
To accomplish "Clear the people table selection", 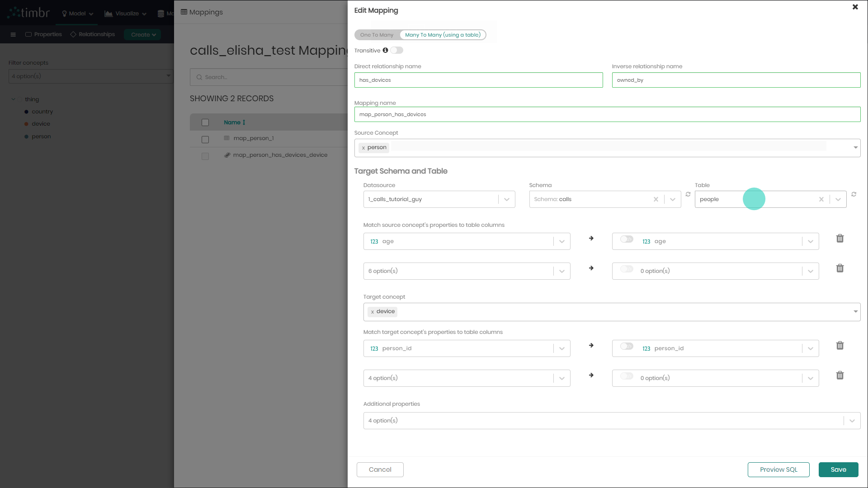I will 821,199.
